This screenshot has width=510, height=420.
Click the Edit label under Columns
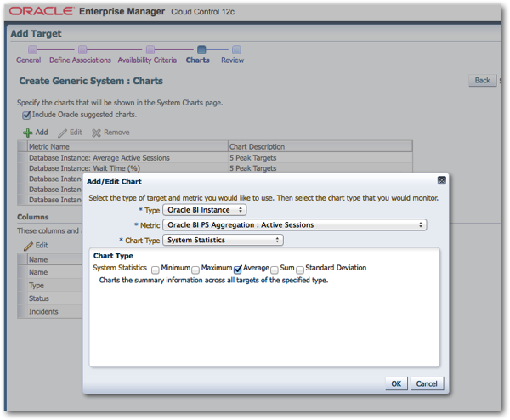[42, 246]
